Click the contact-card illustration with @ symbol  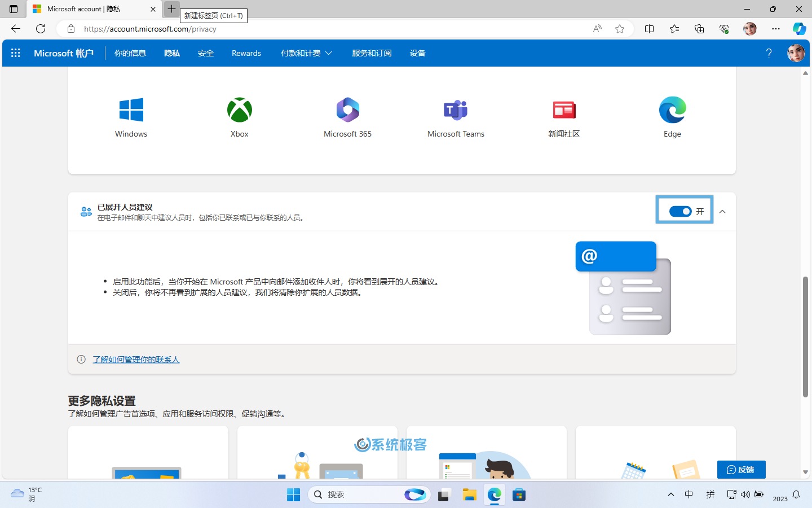[x=623, y=288]
